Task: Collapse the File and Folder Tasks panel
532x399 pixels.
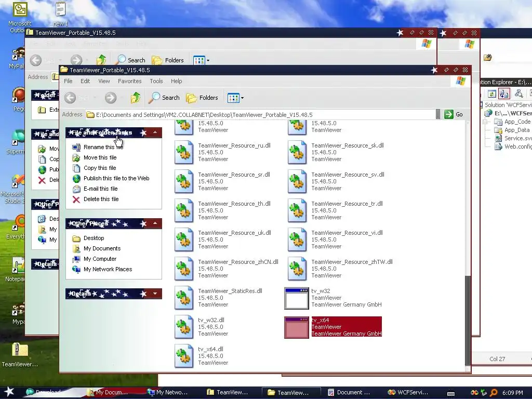Action: (x=155, y=132)
